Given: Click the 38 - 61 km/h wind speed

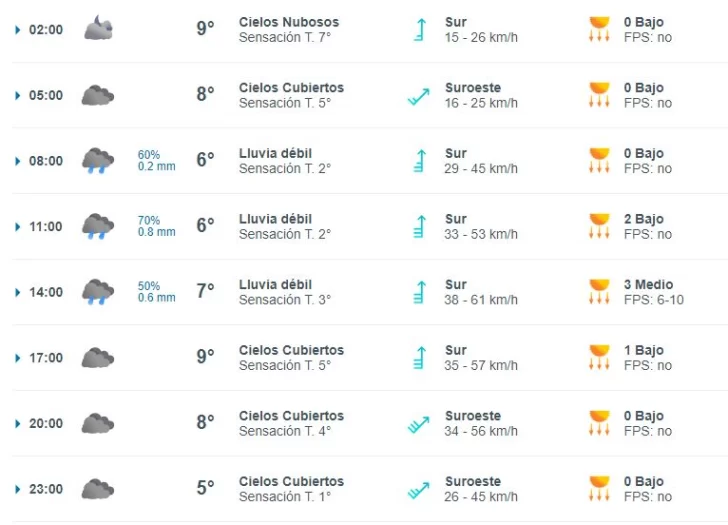Looking at the screenshot, I should 481,300.
